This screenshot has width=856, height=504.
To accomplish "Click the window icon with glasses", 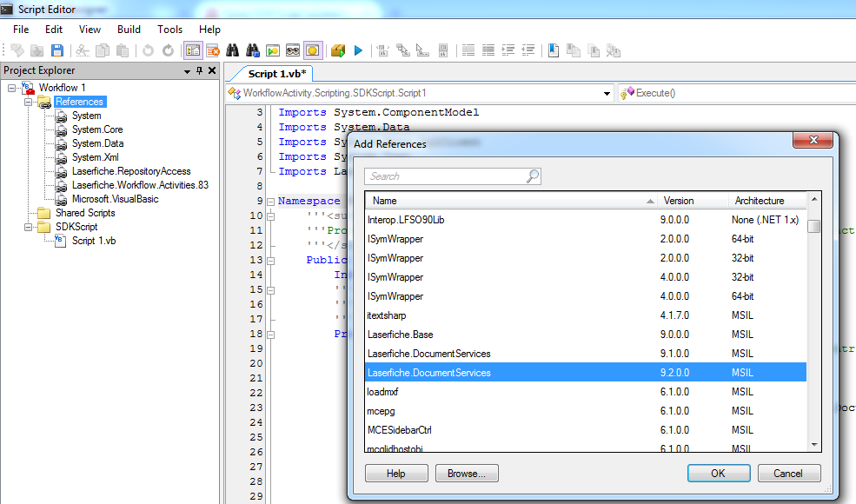I will point(293,50).
